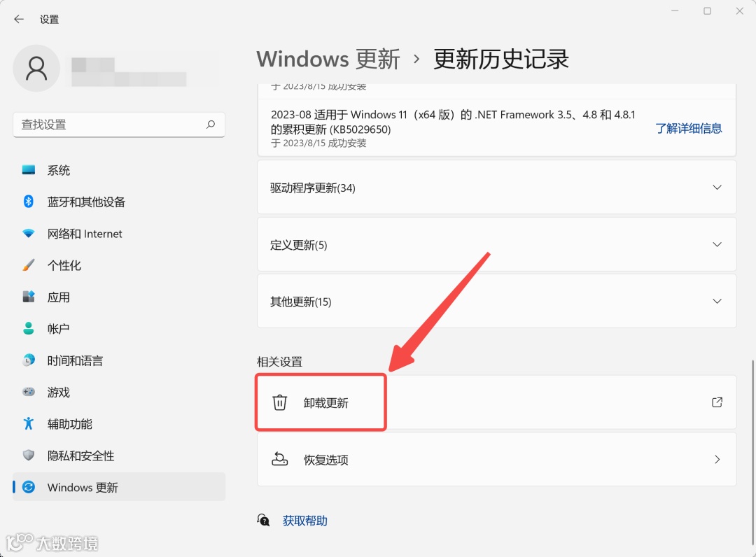The width and height of the screenshot is (756, 557).
Task: Click the external link icon on 卸载更新 row
Action: [717, 402]
